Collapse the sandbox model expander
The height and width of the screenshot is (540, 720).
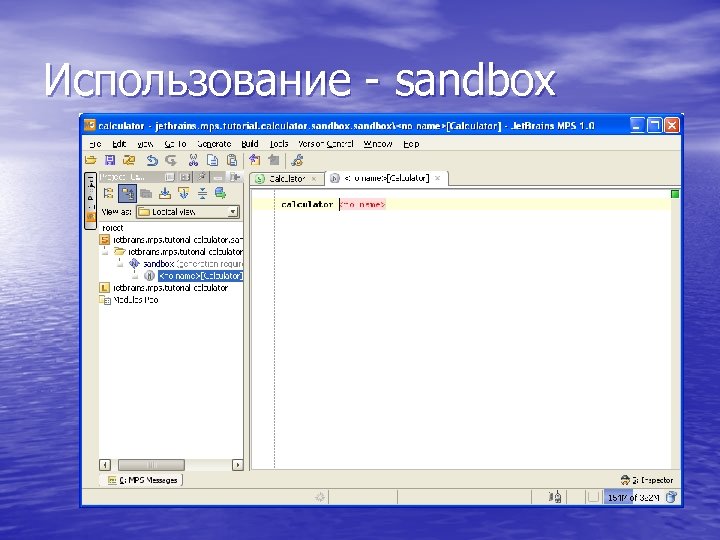click(120, 264)
